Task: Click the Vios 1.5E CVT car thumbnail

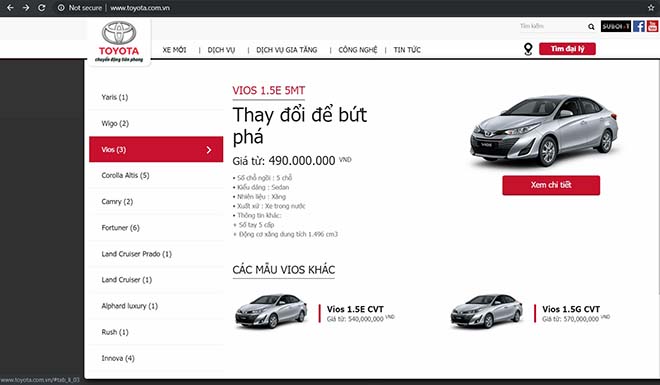Action: point(271,311)
